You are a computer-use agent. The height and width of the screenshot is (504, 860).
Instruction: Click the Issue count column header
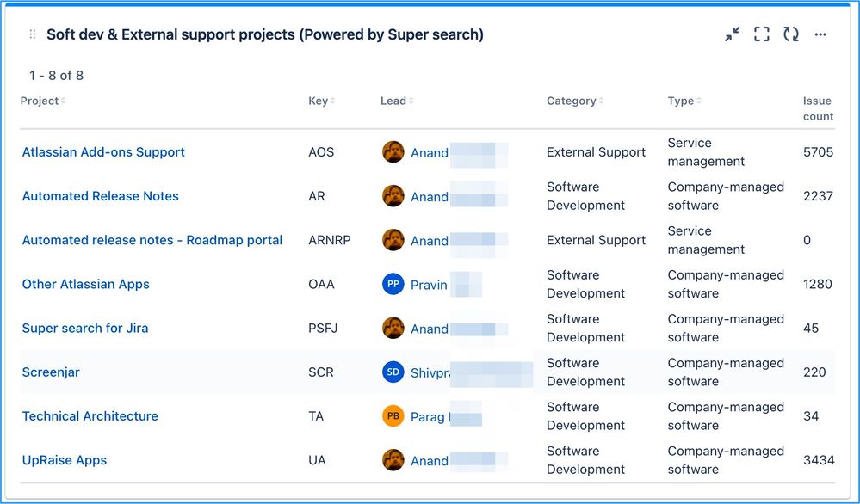[818, 108]
